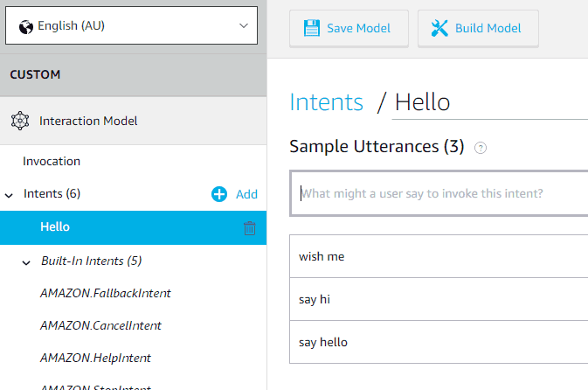
Task: Click the Interaction Model network icon
Action: coord(20,121)
